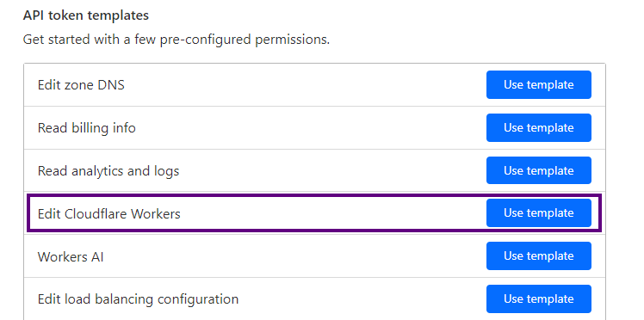Select the Read billing info label

[x=87, y=128]
